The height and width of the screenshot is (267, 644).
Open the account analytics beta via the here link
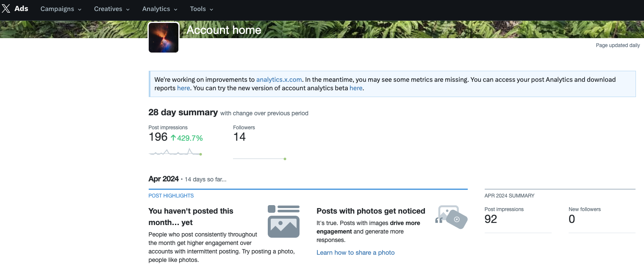[355, 88]
